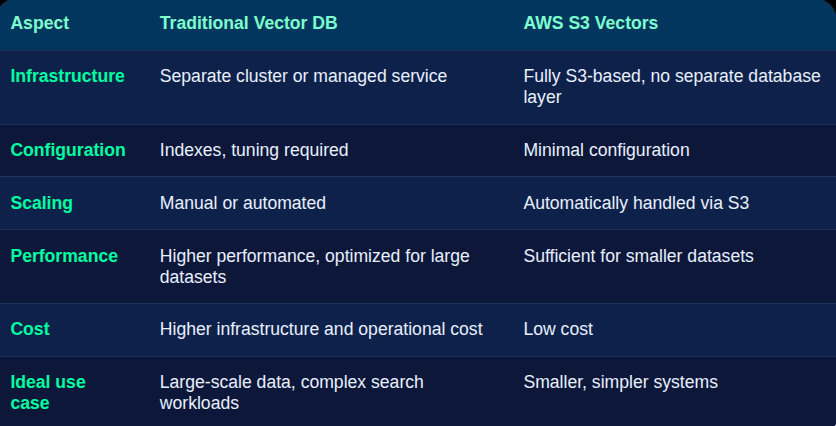
Task: Click the Aspect column header
Action: (40, 23)
